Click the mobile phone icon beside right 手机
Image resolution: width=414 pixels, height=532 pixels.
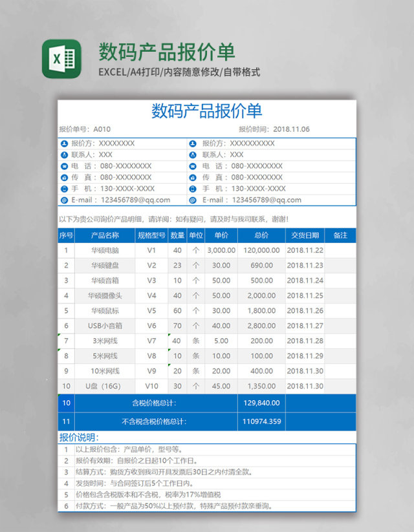[193, 189]
